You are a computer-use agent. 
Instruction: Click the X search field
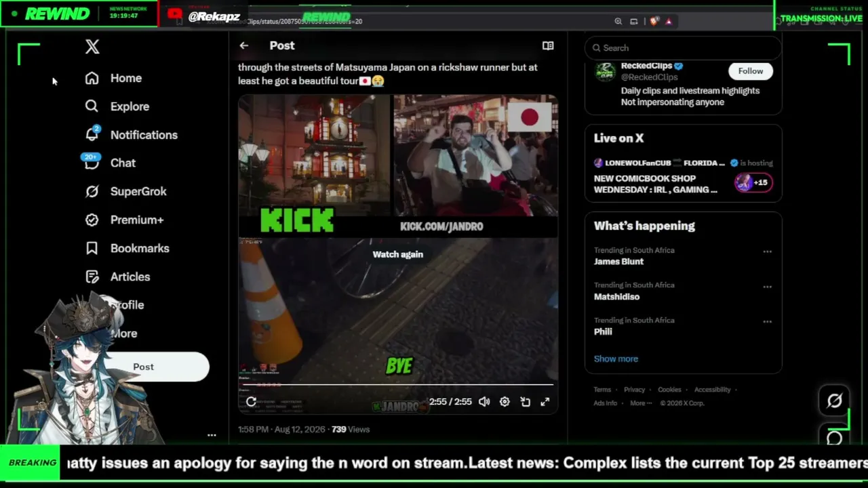(x=683, y=47)
